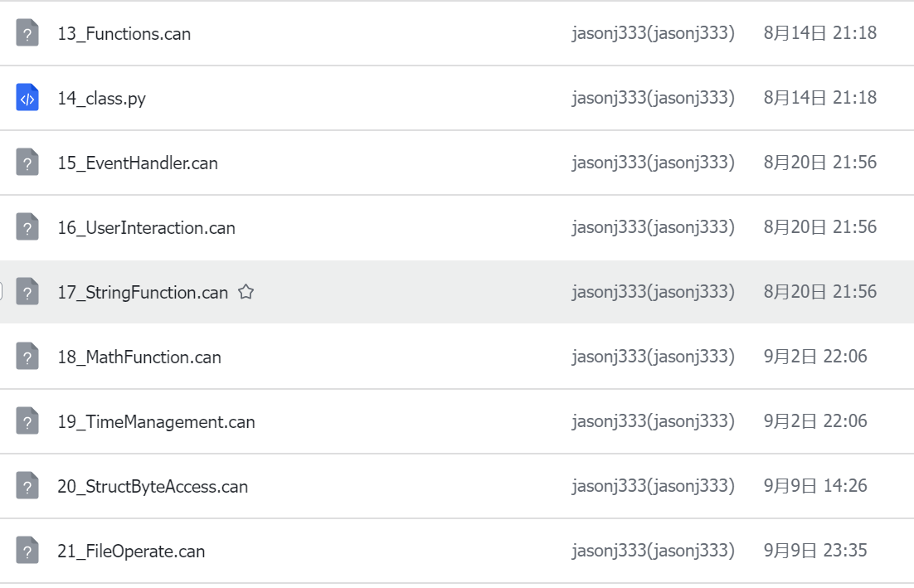Tick the checkbox on the 17_StringFunction.can row

coord(1,292)
